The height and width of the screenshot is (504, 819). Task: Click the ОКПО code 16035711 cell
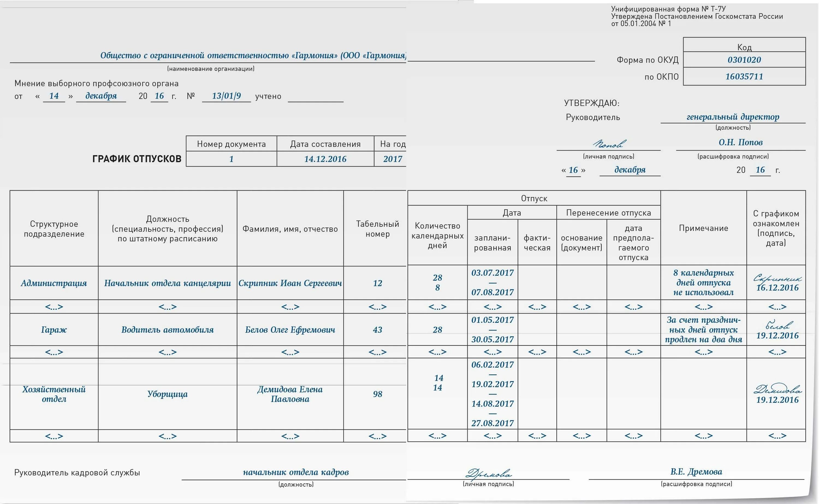[744, 76]
